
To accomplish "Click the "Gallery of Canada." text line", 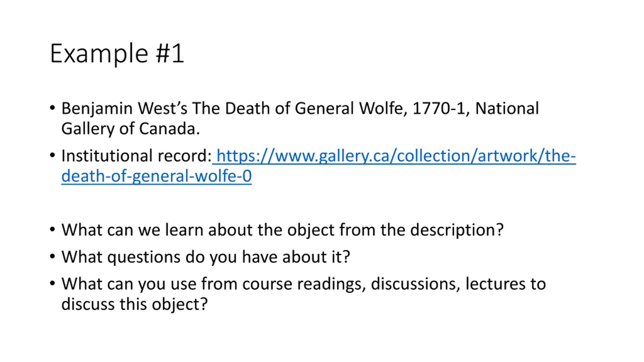I will (131, 129).
